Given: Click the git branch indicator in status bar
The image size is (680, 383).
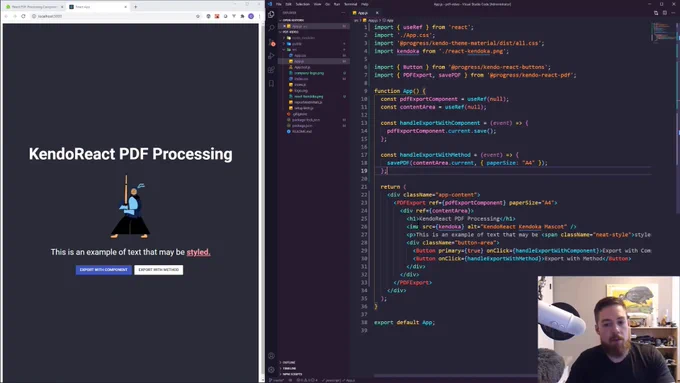Looking at the screenshot, I should pyautogui.click(x=276, y=380).
